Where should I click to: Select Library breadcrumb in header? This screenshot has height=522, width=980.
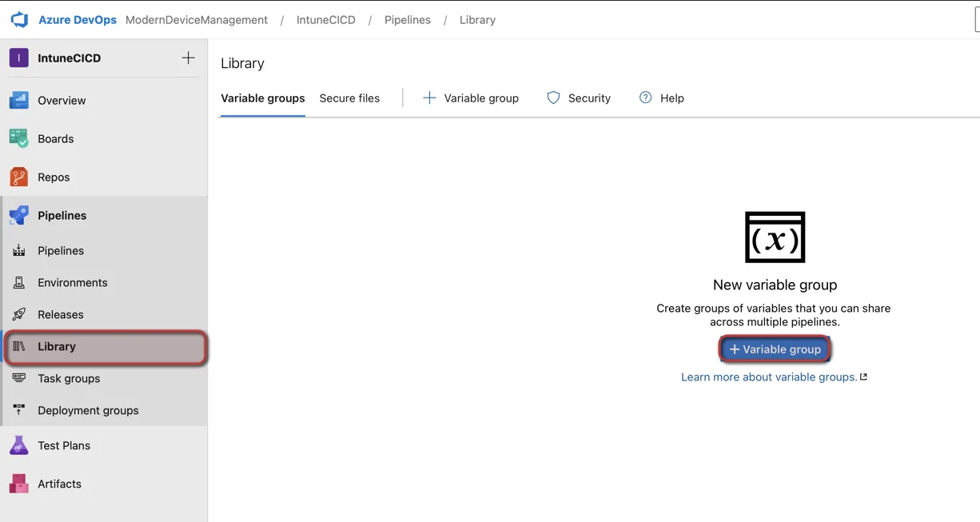point(477,20)
